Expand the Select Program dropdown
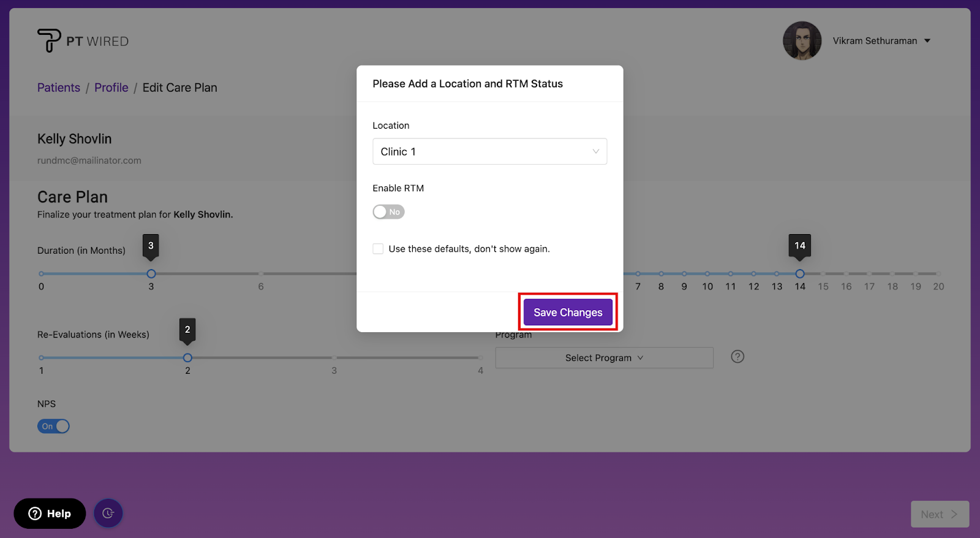The height and width of the screenshot is (538, 980). pos(604,358)
